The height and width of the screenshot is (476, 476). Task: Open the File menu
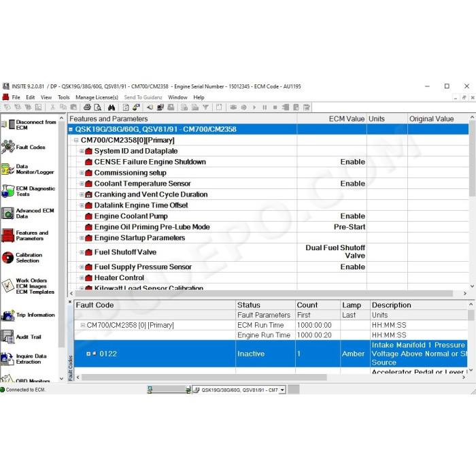16,97
